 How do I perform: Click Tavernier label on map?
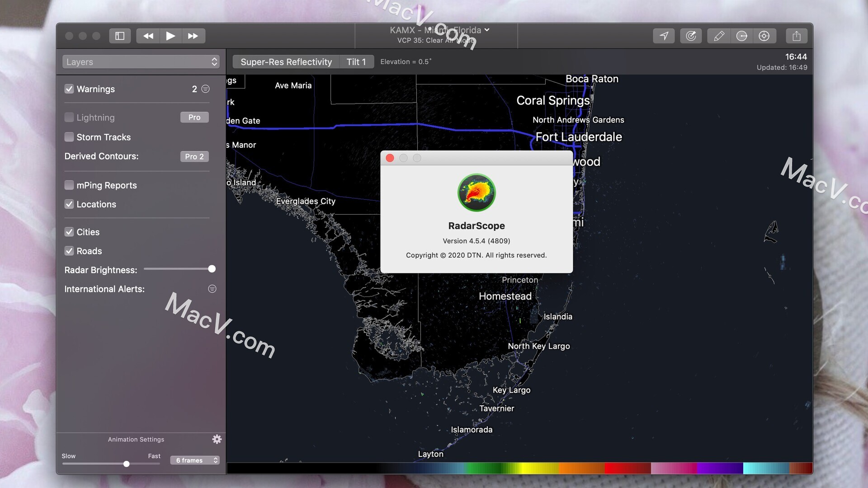click(x=496, y=408)
